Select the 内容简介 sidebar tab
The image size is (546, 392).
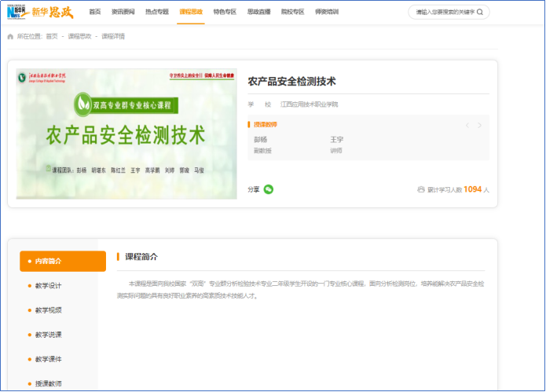coord(63,261)
